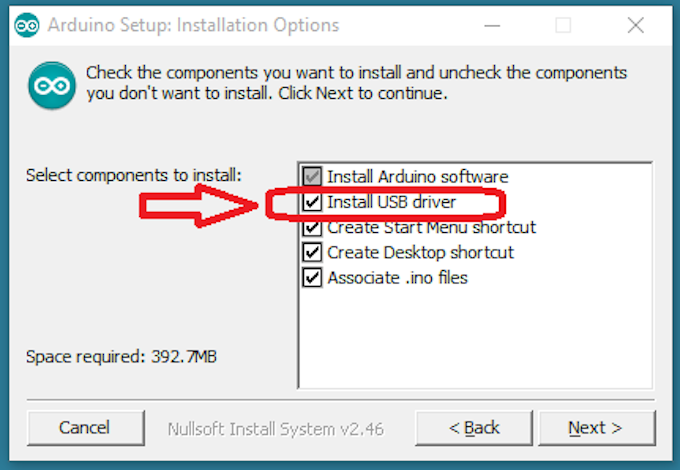The image size is (680, 470).
Task: Click the red arrow annotation
Action: point(200,206)
